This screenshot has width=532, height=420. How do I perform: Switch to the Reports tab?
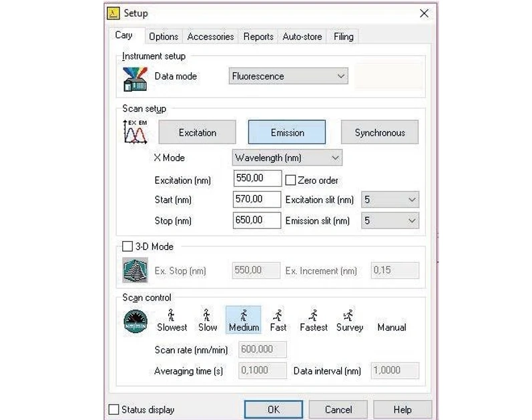pos(258,37)
